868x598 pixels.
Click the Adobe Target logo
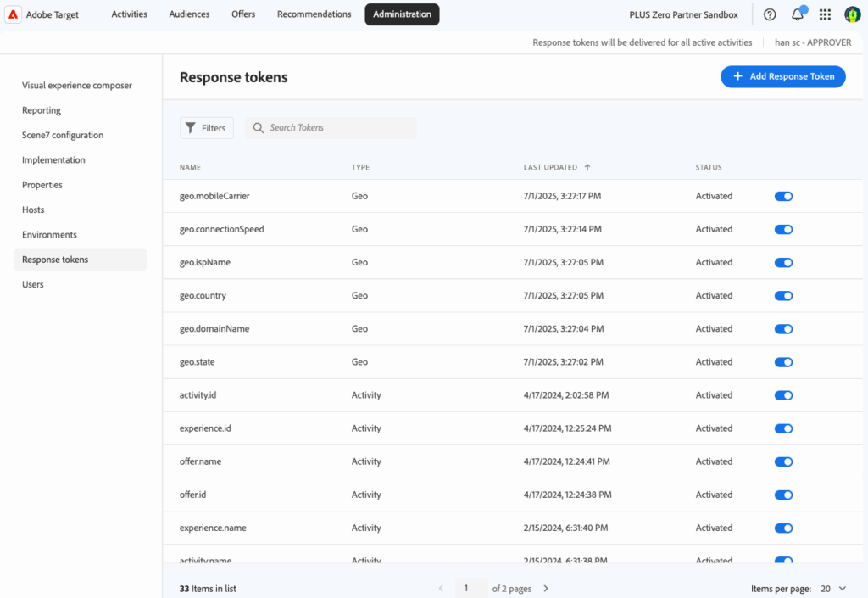pos(12,14)
